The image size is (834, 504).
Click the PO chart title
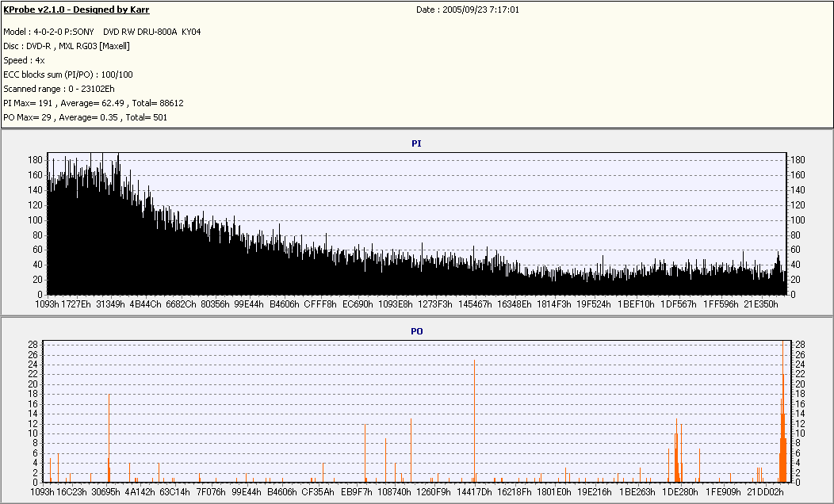tap(416, 331)
